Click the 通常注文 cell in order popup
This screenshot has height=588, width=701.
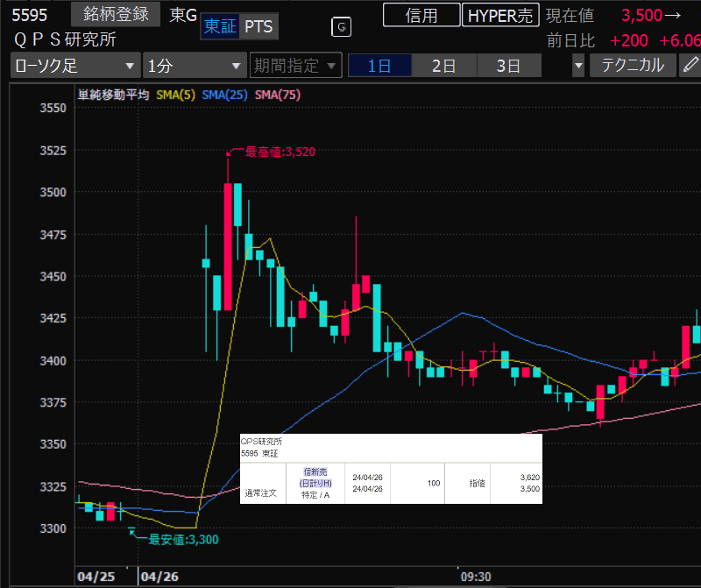tap(261, 493)
